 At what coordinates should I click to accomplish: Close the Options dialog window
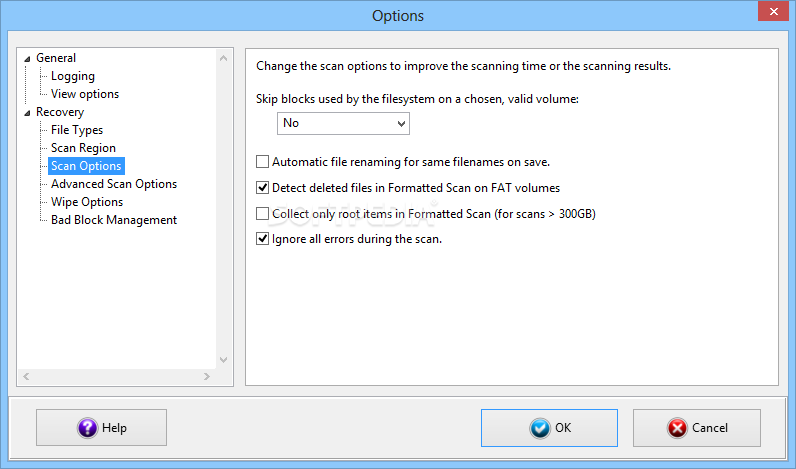click(x=773, y=11)
